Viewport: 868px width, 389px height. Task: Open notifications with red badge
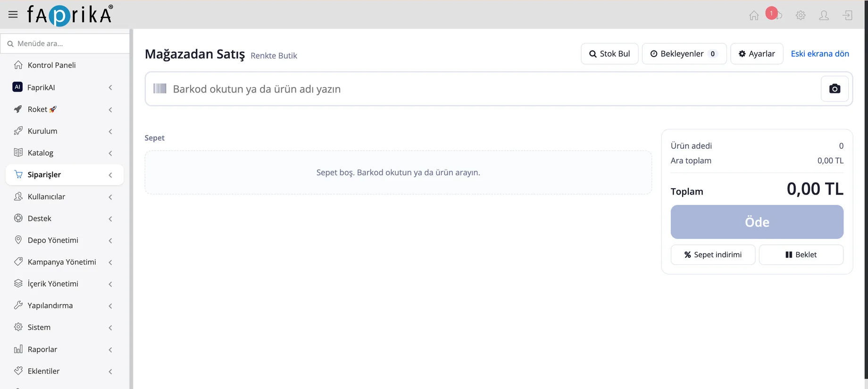coord(774,14)
